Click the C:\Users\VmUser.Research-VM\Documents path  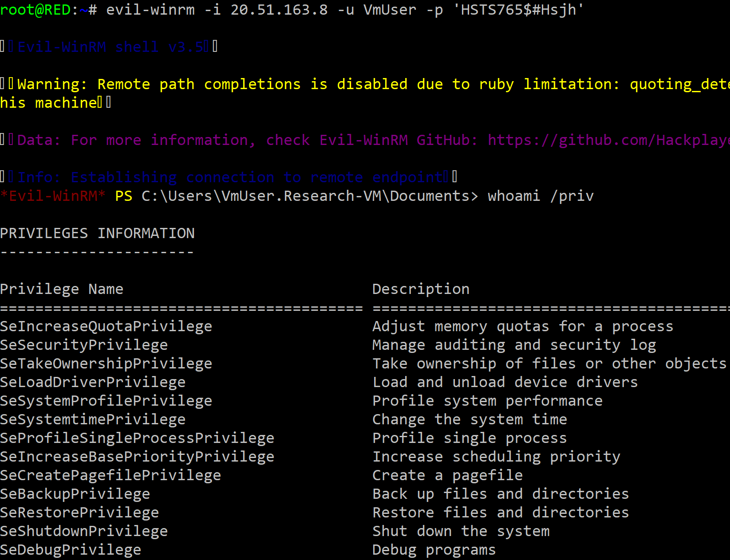click(x=309, y=196)
